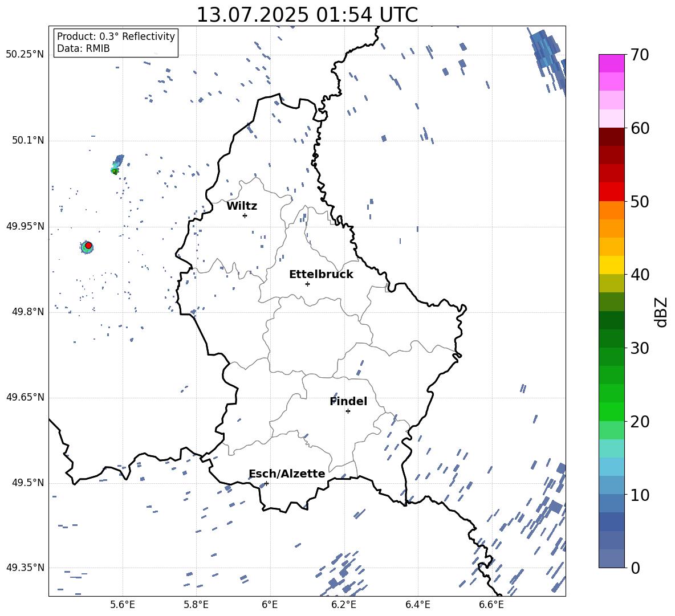Select the Esch/Alzette station label
The height and width of the screenshot is (616, 675).
pyautogui.click(x=287, y=474)
